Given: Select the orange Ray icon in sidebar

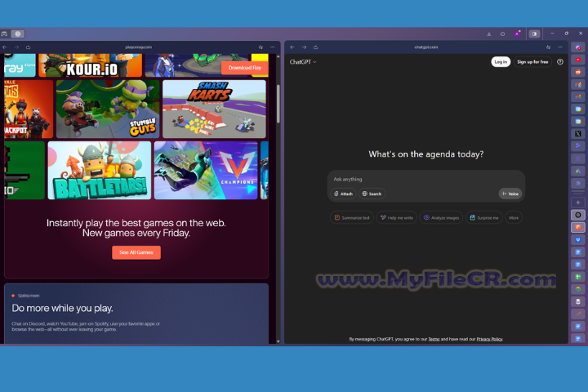Looking at the screenshot, I should 578,227.
